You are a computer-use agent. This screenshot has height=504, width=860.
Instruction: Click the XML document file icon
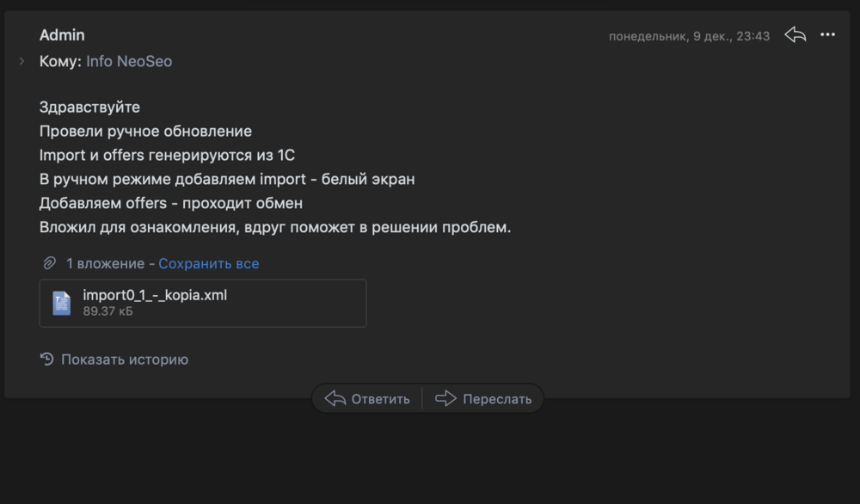pos(61,303)
